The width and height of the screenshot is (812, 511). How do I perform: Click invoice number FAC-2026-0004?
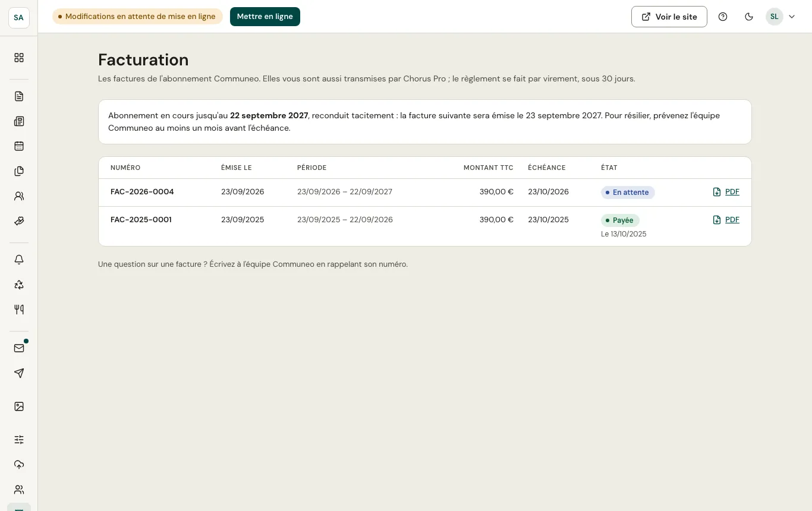142,192
